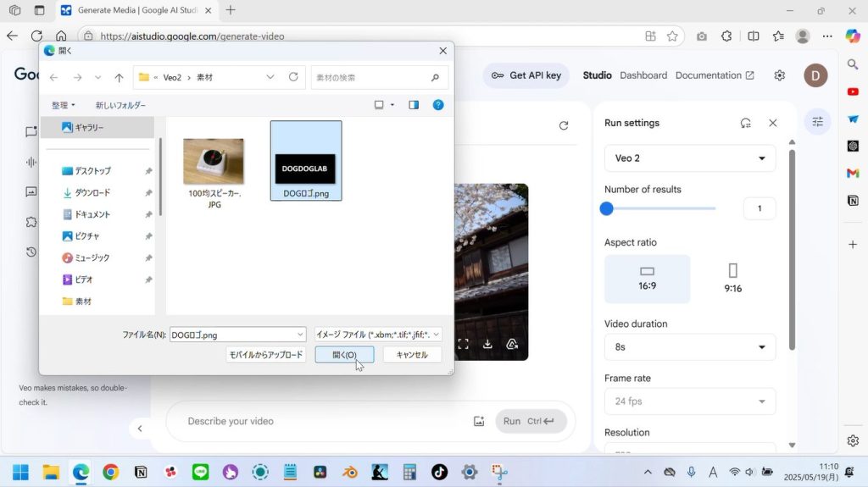Expand the Veo 2 model dropdown

pos(689,158)
